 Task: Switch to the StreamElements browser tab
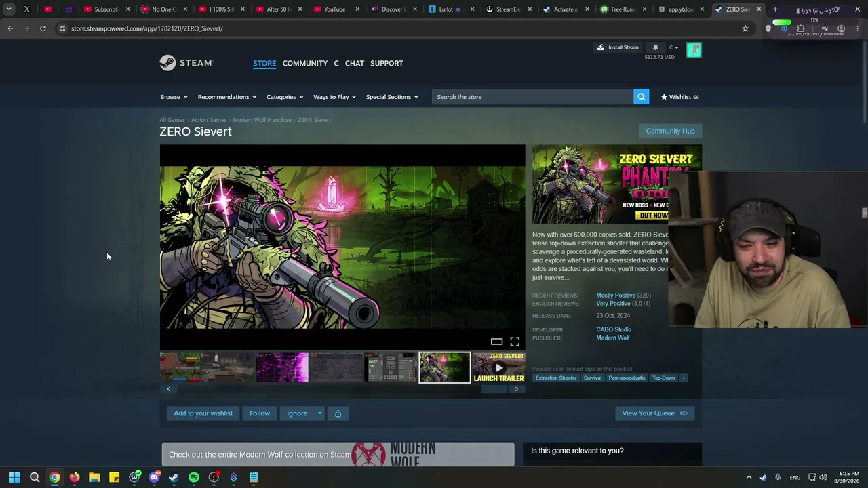click(509, 9)
